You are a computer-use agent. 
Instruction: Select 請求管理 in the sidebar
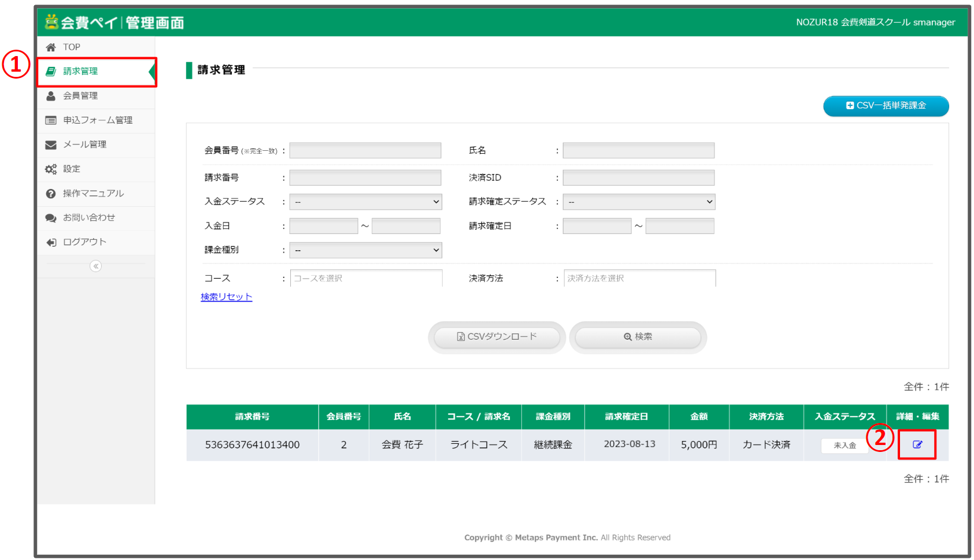coord(81,71)
